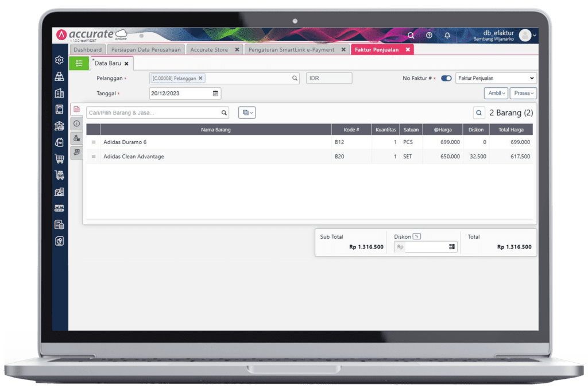Image resolution: width=588 pixels, height=392 pixels.
Task: Click the IDR currency field
Action: click(329, 78)
